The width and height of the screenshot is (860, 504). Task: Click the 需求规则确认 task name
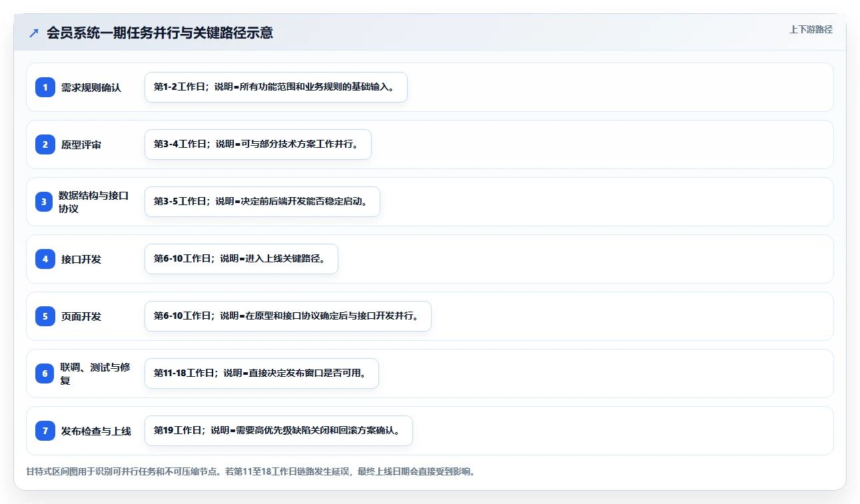pos(91,87)
